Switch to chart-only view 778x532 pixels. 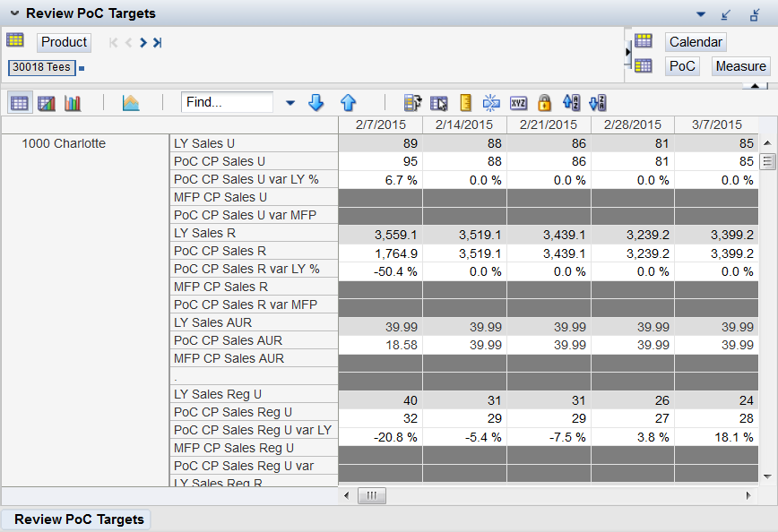73,103
